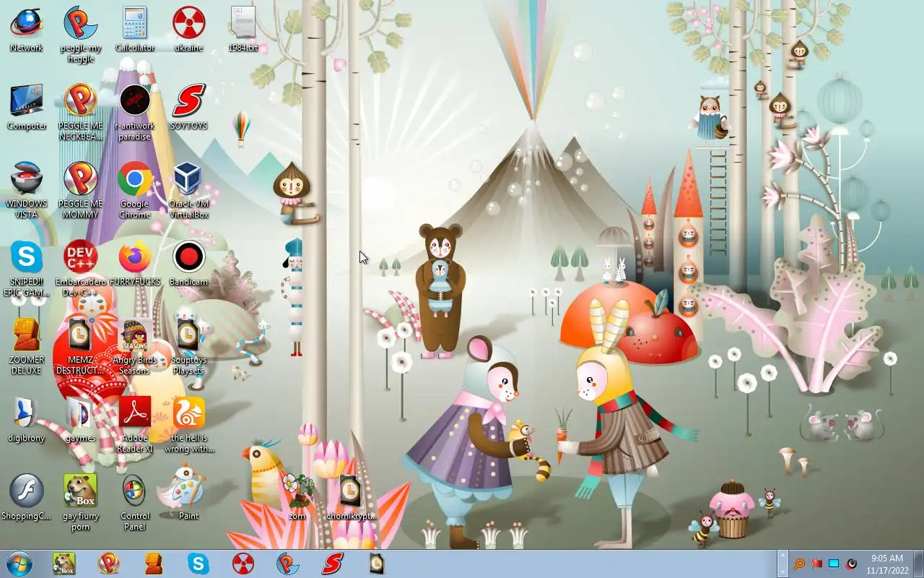Open Action Center red flag icon
The width and height of the screenshot is (924, 578).
pyautogui.click(x=816, y=564)
